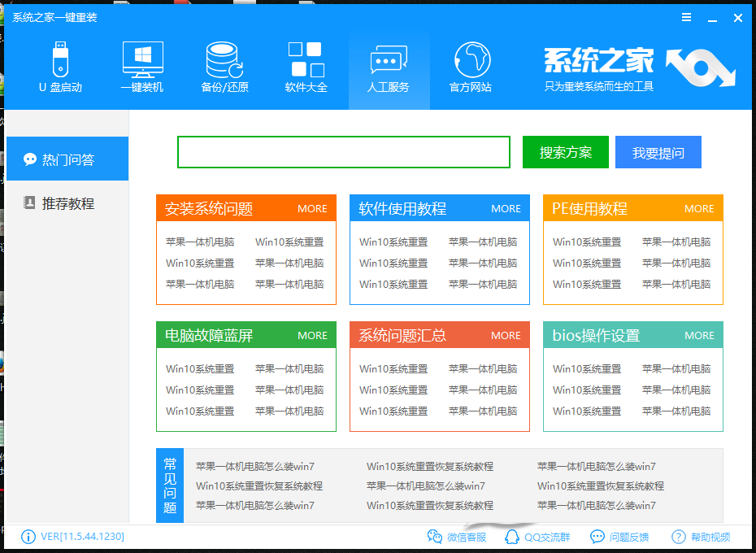
Task: Expand MORE under 电脑故障蓝屏 panel
Action: pos(312,334)
